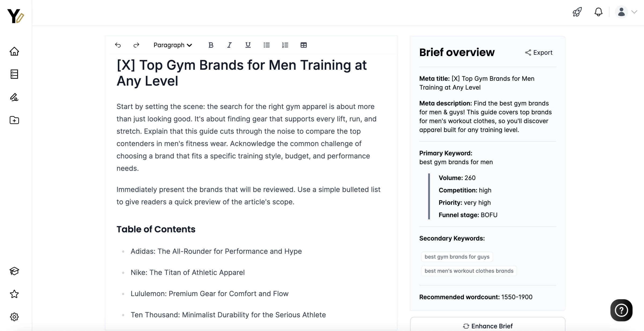Click the Competition: high value
The height and width of the screenshot is (331, 644).
[465, 190]
